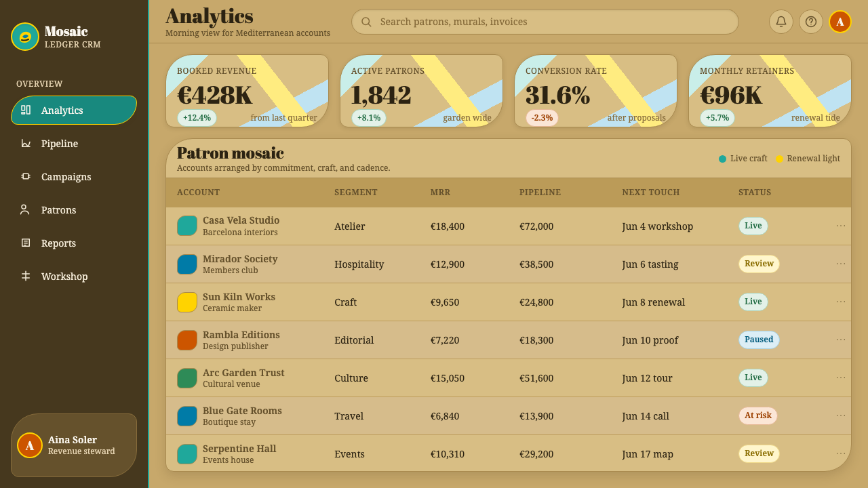Click Blue Gate Rooms' blue account tile
Screen dimensions: 868x488
click(187, 415)
